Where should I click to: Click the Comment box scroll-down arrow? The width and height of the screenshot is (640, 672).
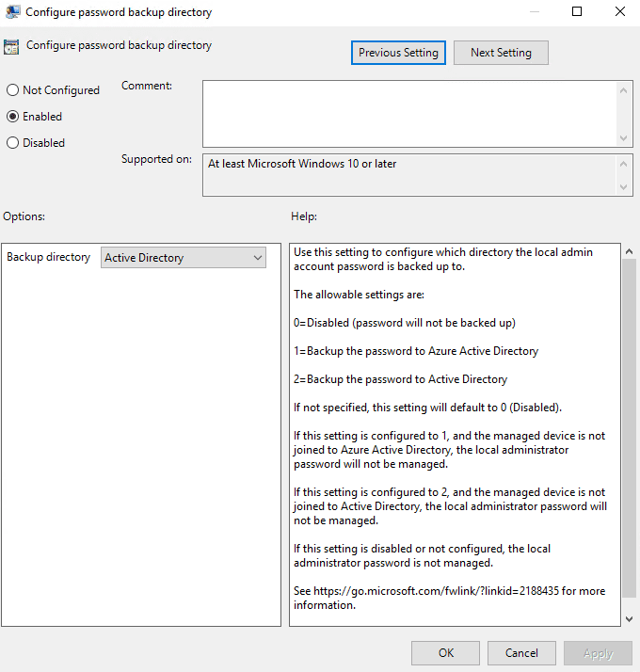click(625, 137)
